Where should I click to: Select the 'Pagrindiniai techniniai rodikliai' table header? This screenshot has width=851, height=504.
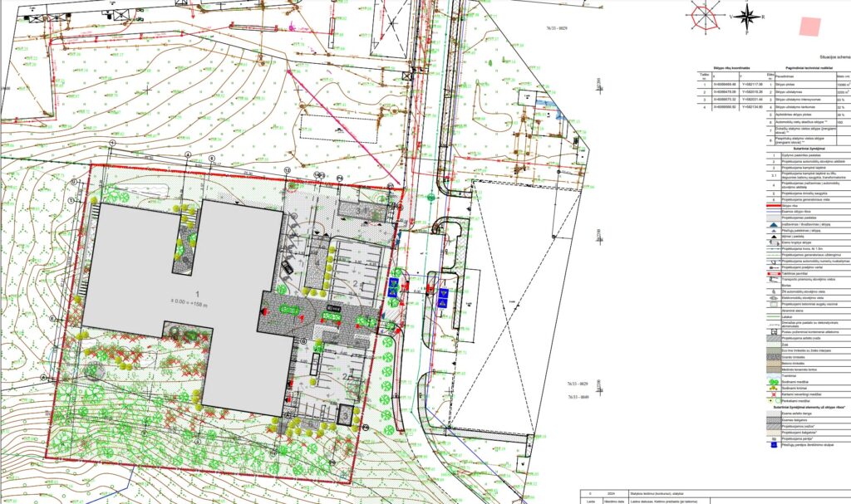(x=809, y=66)
